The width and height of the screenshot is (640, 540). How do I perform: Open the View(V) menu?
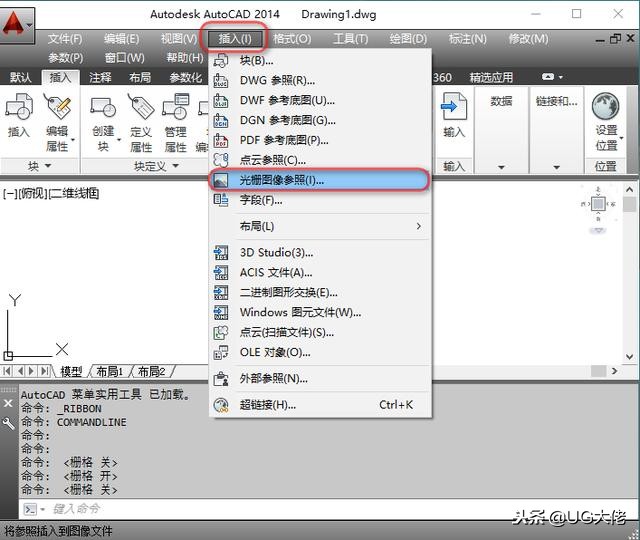pos(178,39)
